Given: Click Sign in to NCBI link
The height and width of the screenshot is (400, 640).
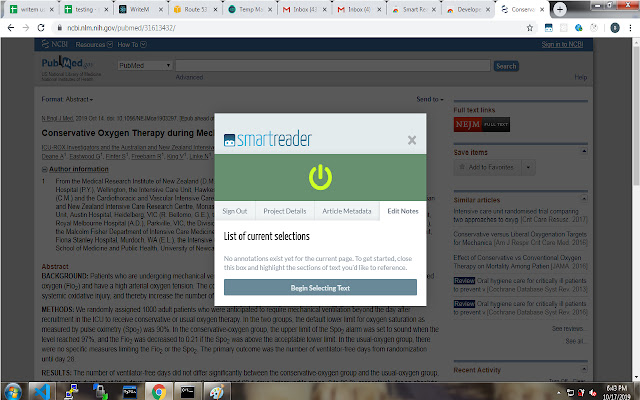Looking at the screenshot, I should point(562,44).
